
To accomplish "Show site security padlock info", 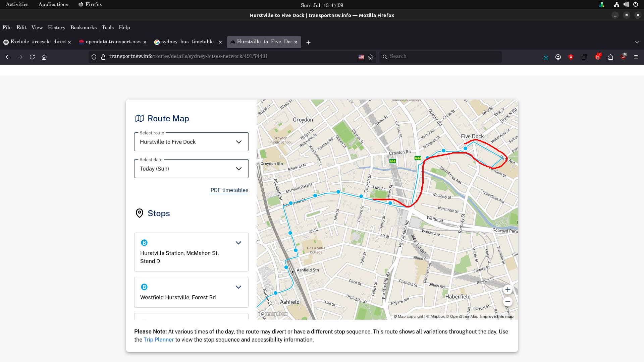I will (x=103, y=57).
